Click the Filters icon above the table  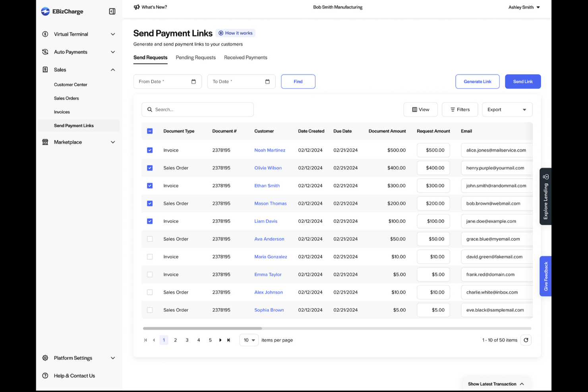point(453,109)
